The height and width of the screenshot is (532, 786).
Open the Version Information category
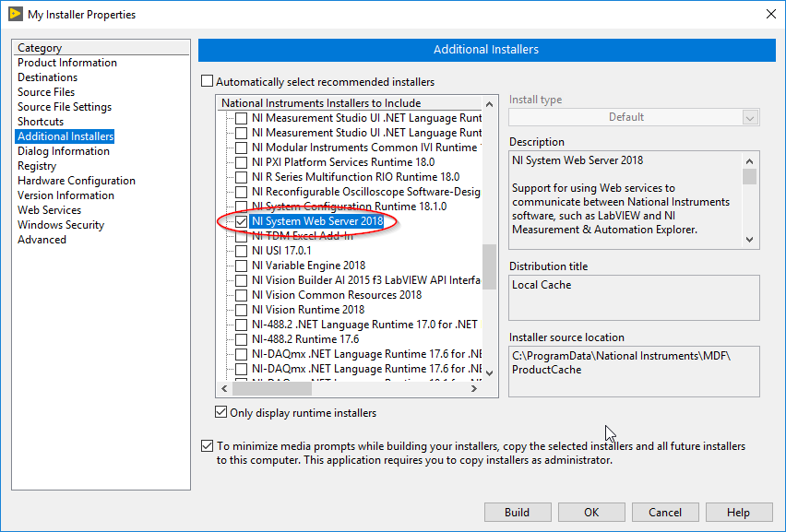(x=65, y=195)
